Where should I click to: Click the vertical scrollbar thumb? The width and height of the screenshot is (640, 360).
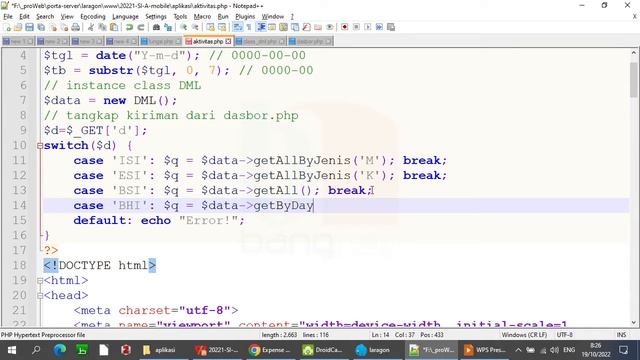click(633, 80)
